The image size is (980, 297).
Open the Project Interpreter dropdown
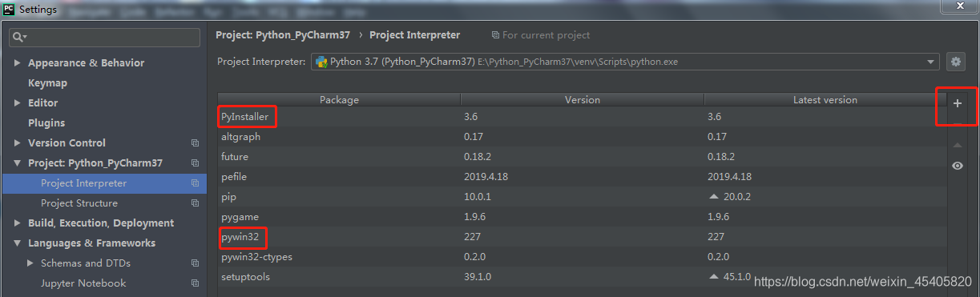tap(625, 62)
